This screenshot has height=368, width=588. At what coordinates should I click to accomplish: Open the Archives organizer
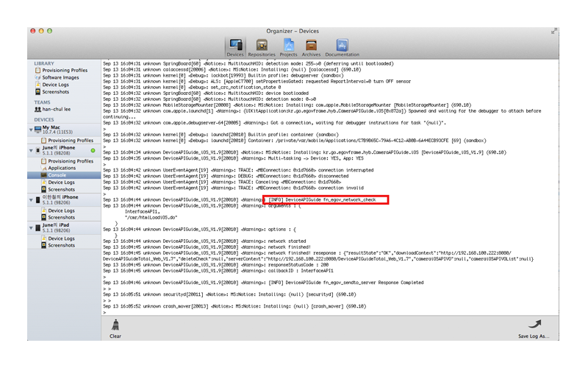pos(311,48)
